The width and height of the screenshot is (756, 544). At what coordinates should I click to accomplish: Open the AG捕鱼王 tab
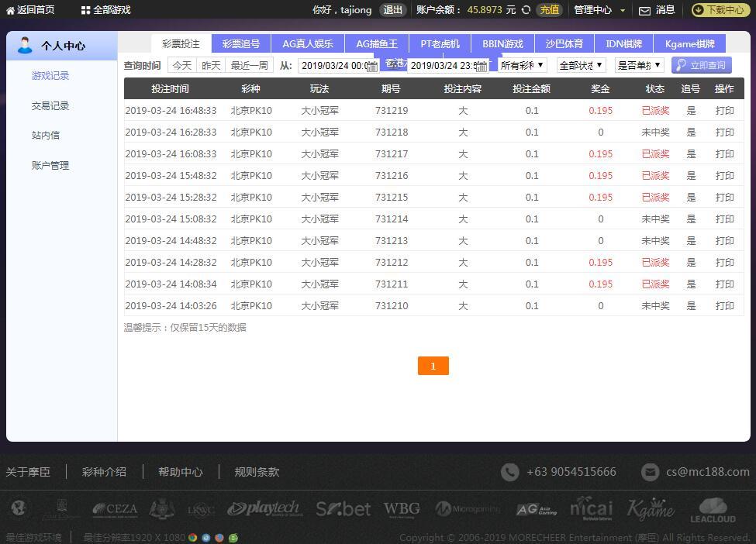[377, 44]
